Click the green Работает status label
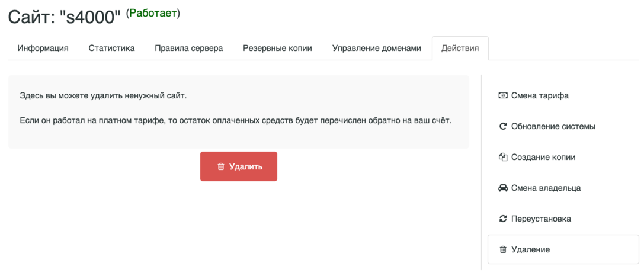 (153, 14)
